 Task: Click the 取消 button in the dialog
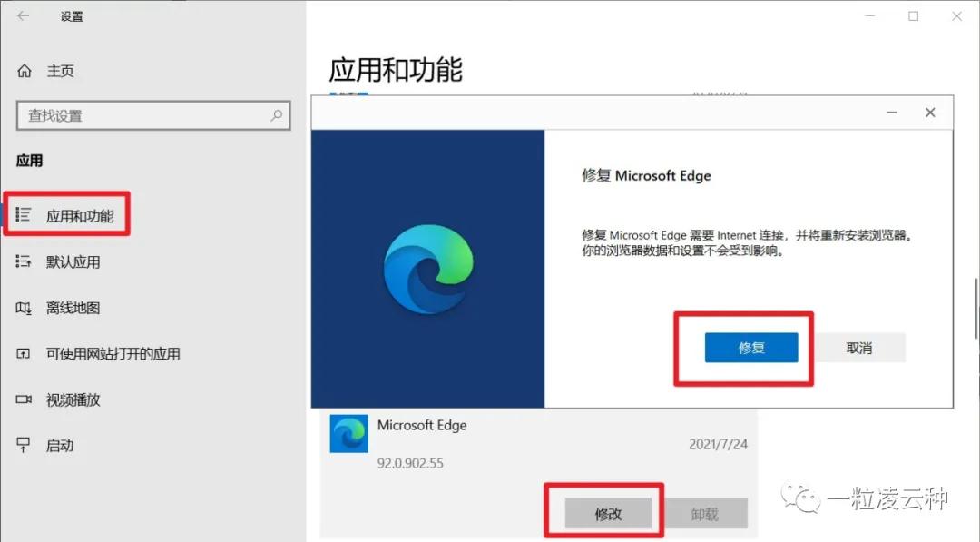point(858,347)
